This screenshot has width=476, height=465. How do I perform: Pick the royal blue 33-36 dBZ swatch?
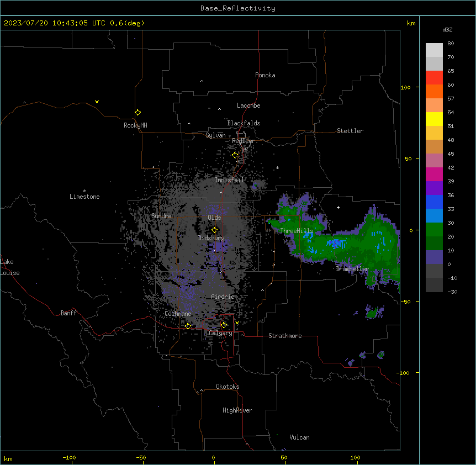click(x=434, y=202)
